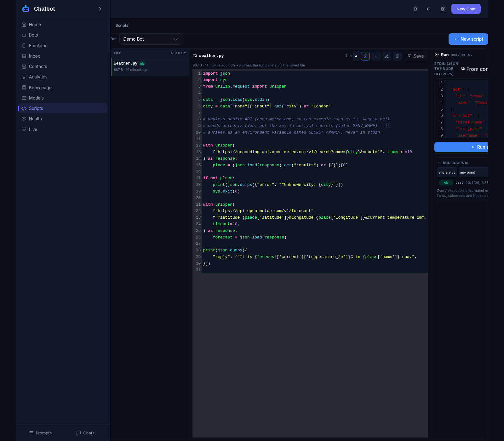Viewport: 504px width, 441px height.
Task: Open the 'any point' journal filter
Action: (x=473, y=172)
